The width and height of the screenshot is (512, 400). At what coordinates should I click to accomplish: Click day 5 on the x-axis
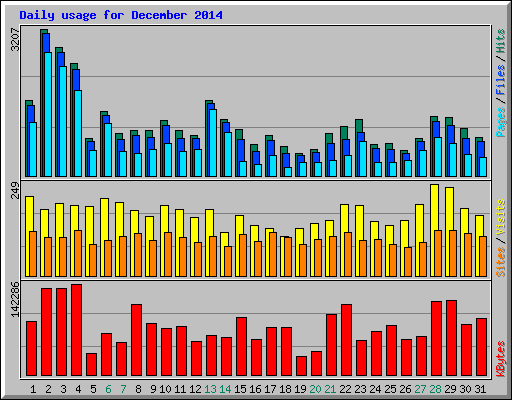93,389
